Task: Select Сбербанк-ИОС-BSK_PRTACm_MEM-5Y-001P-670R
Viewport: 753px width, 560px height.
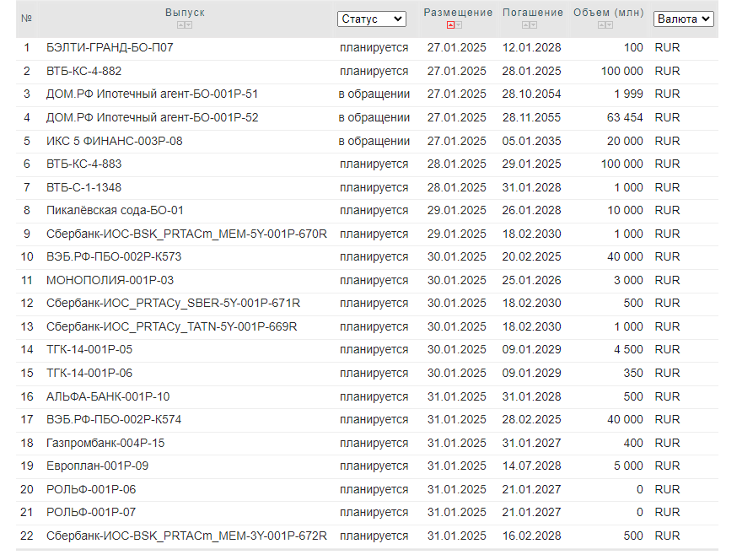Action: click(186, 234)
